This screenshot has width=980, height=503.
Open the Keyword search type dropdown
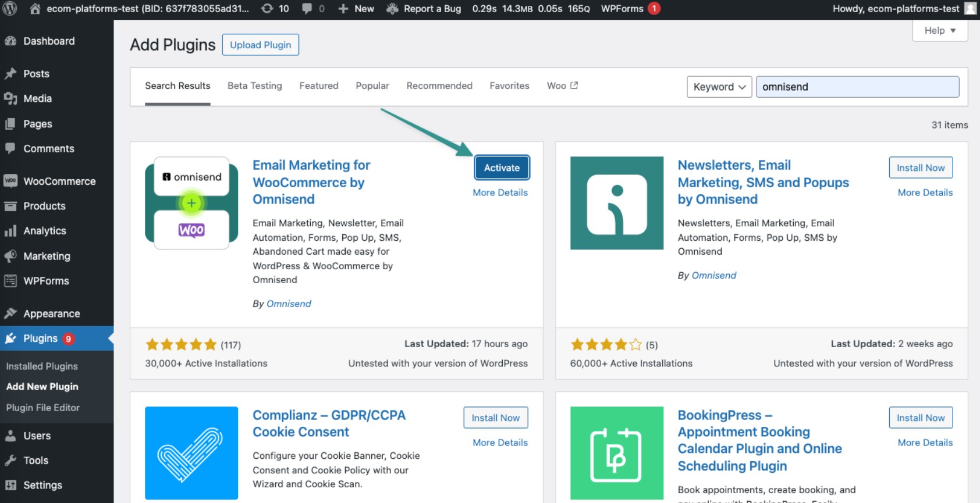tap(719, 87)
